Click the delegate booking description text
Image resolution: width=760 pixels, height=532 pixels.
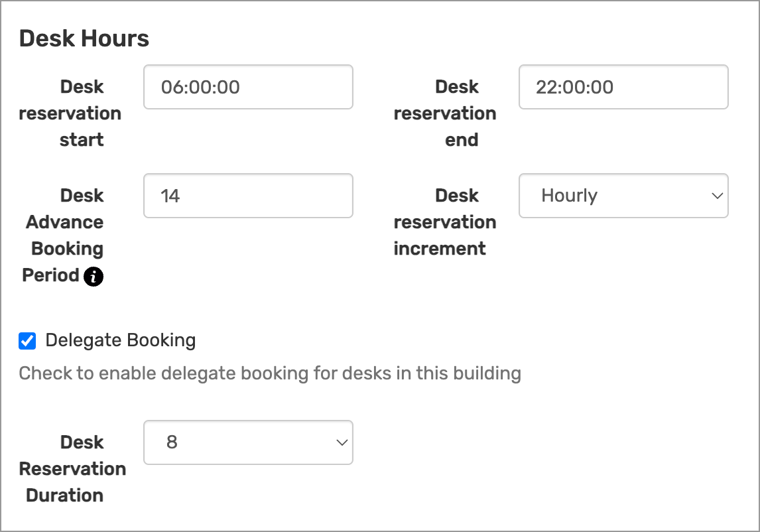(x=268, y=373)
